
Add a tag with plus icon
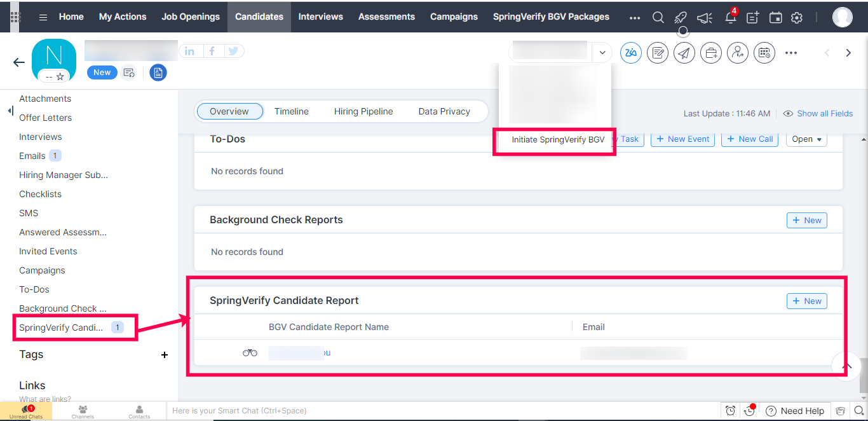click(165, 355)
